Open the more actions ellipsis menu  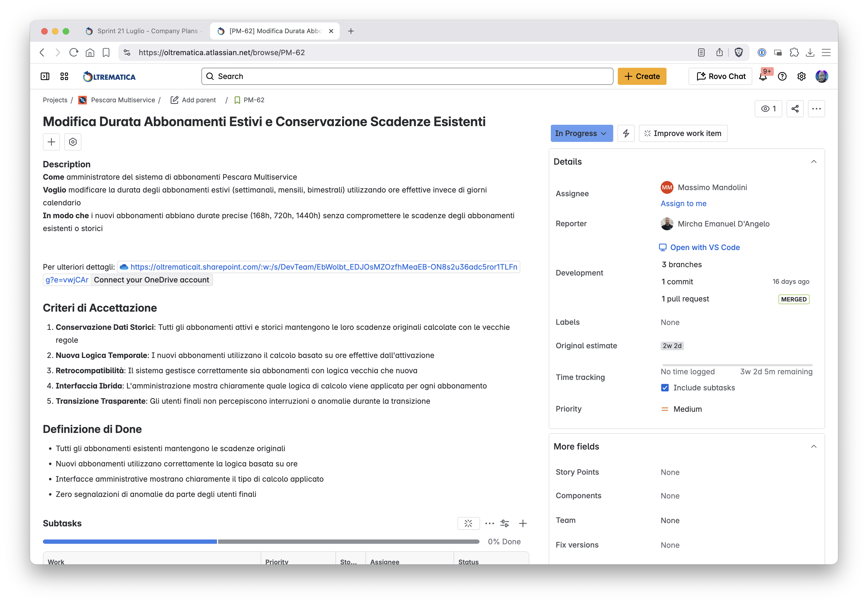point(817,109)
